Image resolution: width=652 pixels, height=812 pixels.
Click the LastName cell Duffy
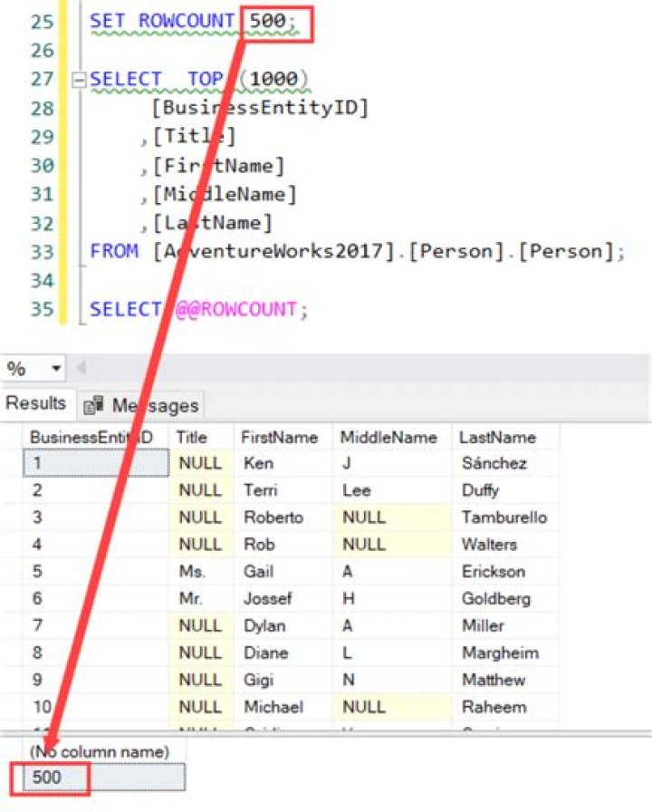(x=505, y=490)
